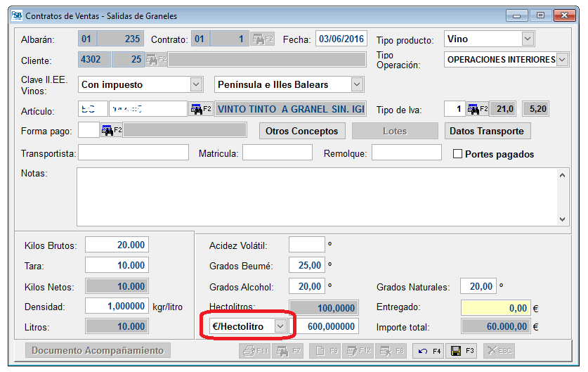Viewport: 588px width, 372px height.
Task: Click the Litros value field
Action: point(117,326)
